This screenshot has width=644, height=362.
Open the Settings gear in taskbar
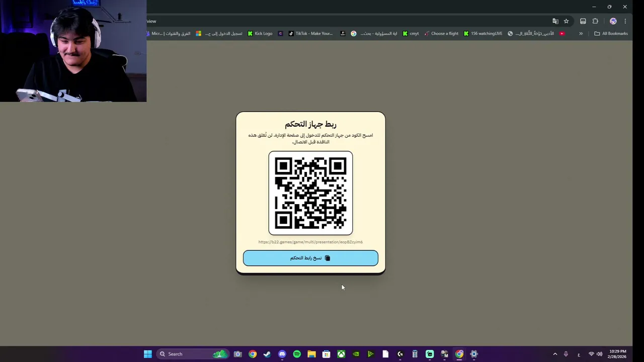474,354
